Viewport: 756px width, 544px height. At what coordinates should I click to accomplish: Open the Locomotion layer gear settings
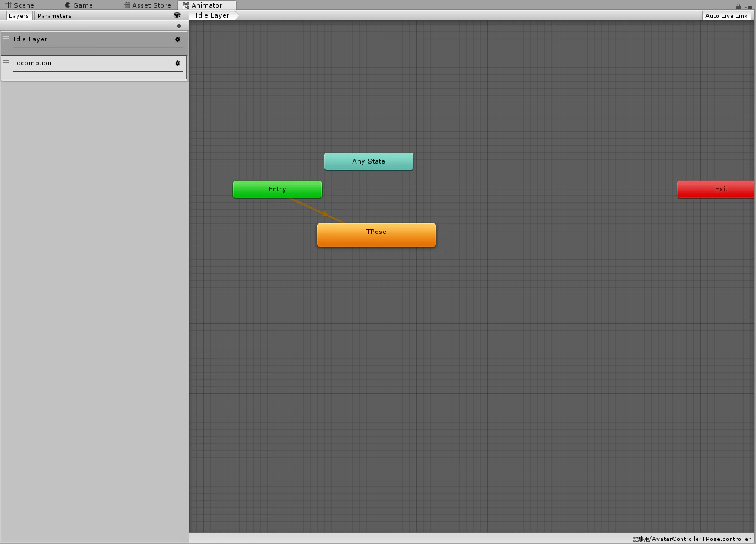click(x=177, y=63)
